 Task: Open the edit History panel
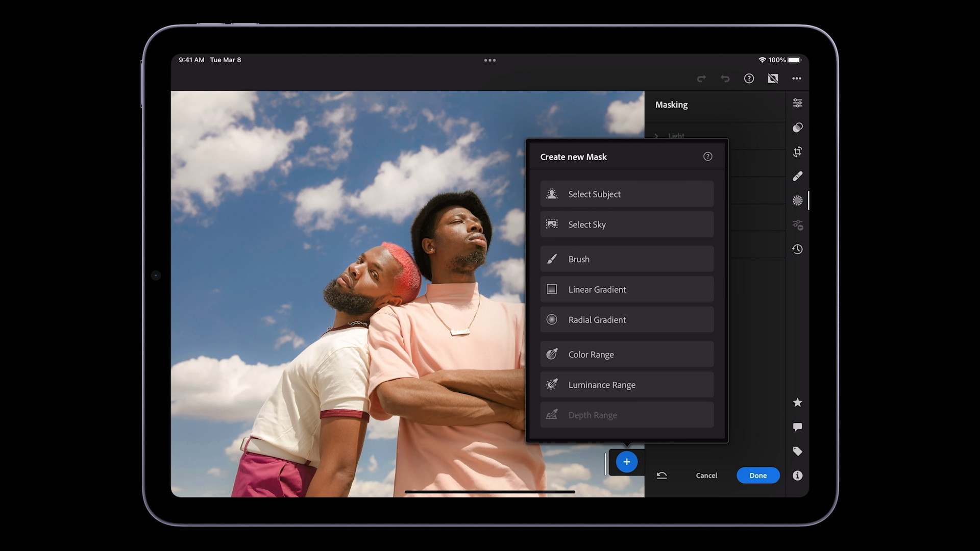click(x=798, y=249)
